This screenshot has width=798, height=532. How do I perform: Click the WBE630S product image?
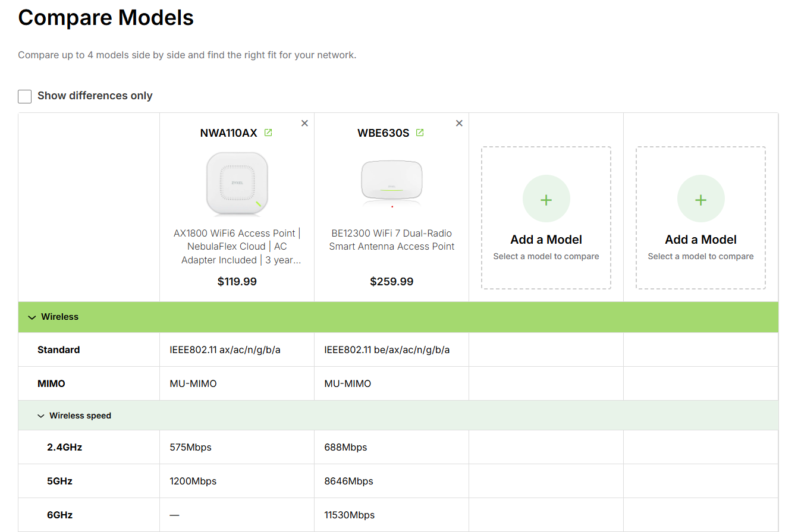point(392,183)
